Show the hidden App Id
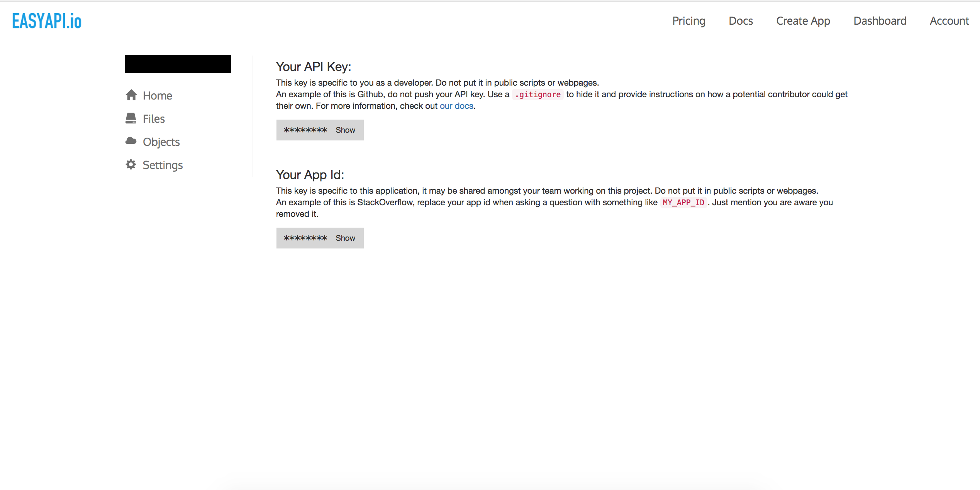Screen dimensions: 980x490 345,238
